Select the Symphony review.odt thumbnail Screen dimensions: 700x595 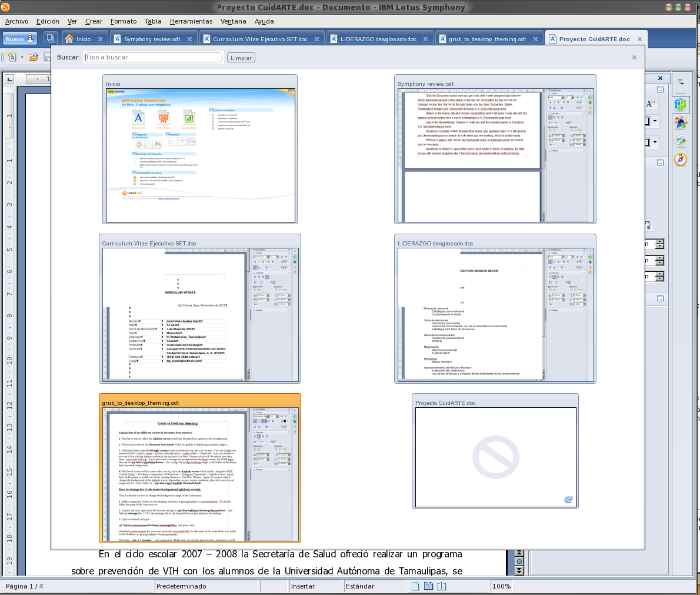pyautogui.click(x=495, y=149)
